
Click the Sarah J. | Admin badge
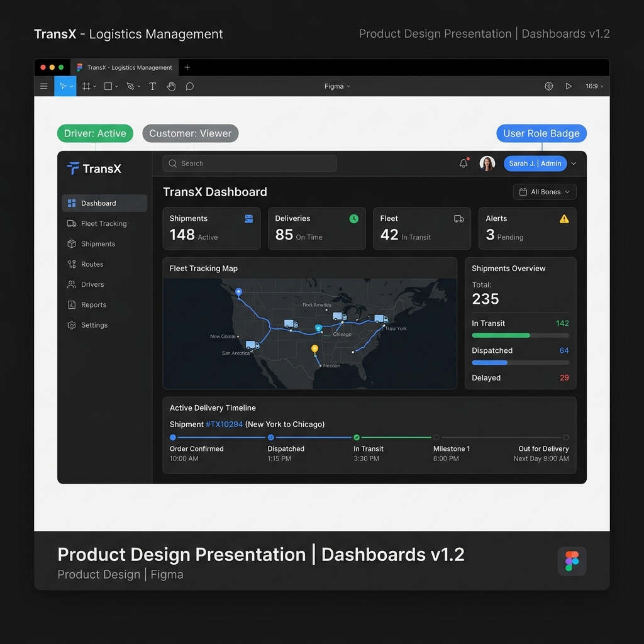click(x=535, y=164)
